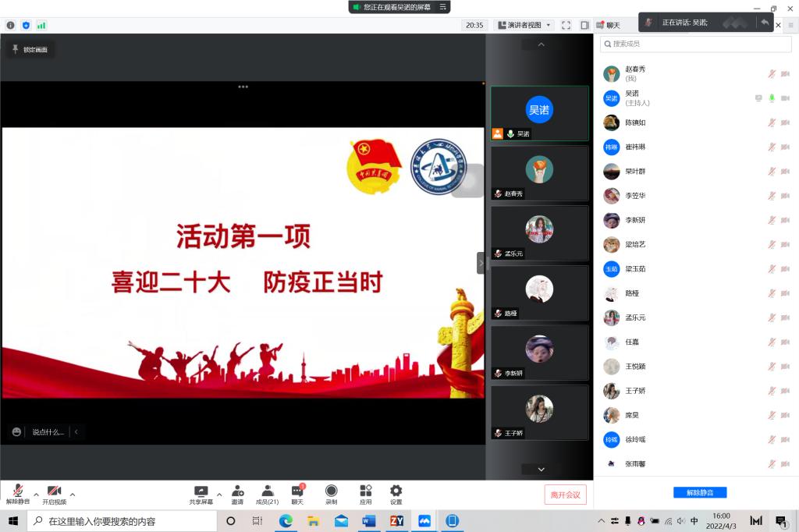Toggle the lock screen pin
Screen dimensions: 799x532
(x=30, y=49)
